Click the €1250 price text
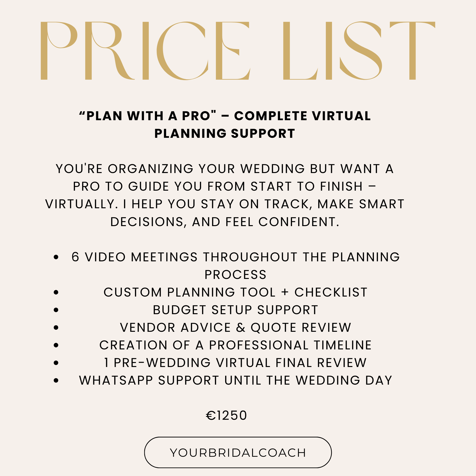Viewport: 476px width, 476px height. 226,416
